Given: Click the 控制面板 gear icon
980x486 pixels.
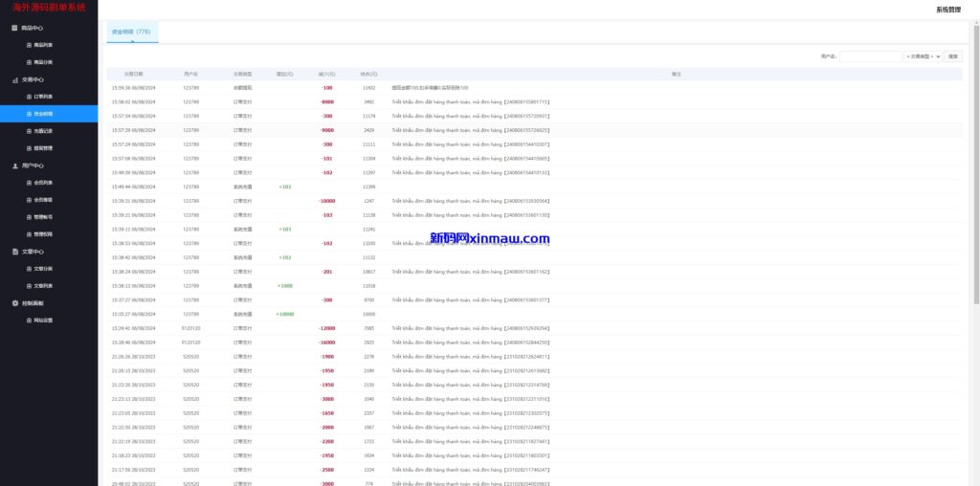Looking at the screenshot, I should pyautogui.click(x=14, y=303).
